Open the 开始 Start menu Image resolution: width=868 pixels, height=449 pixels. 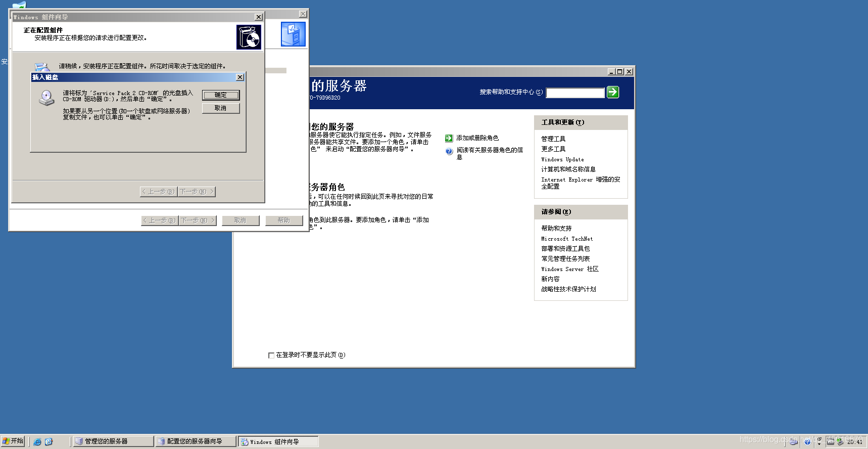tap(13, 441)
